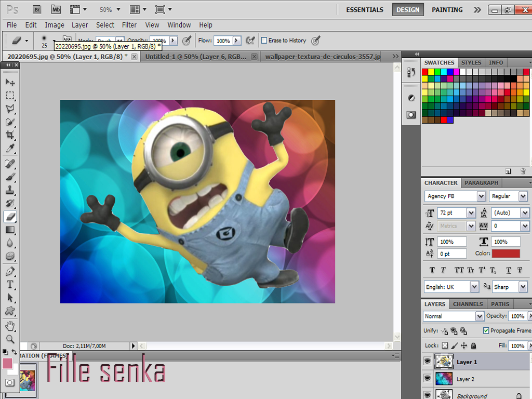The image size is (532, 399).
Task: Toggle Quick Mask mode
Action: pyautogui.click(x=10, y=382)
